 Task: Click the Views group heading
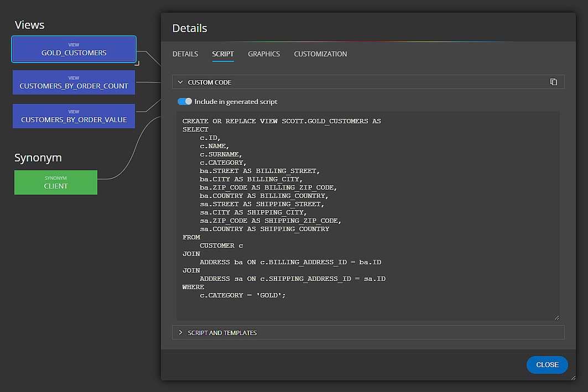(x=30, y=25)
